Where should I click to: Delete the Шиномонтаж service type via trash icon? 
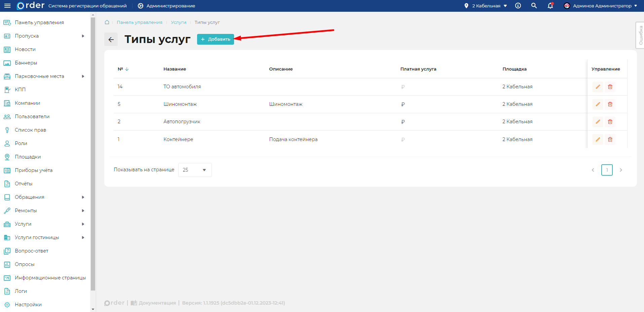coord(610,104)
